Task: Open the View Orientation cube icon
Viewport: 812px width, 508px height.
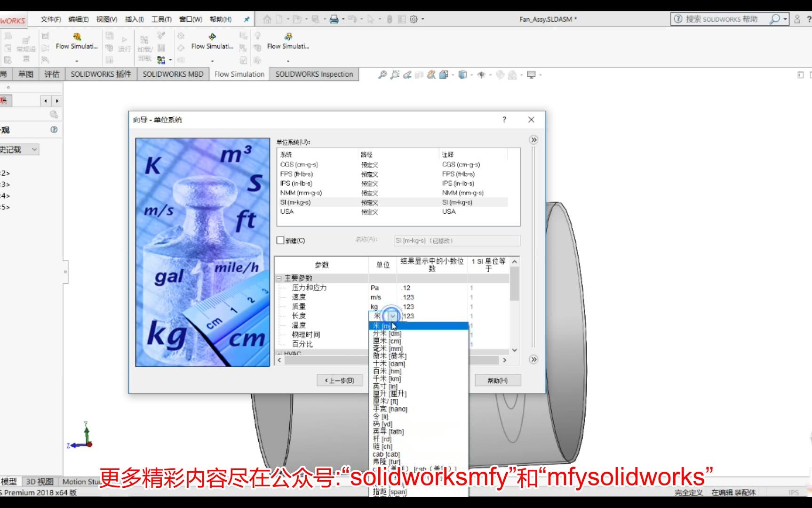Action: pyautogui.click(x=463, y=75)
